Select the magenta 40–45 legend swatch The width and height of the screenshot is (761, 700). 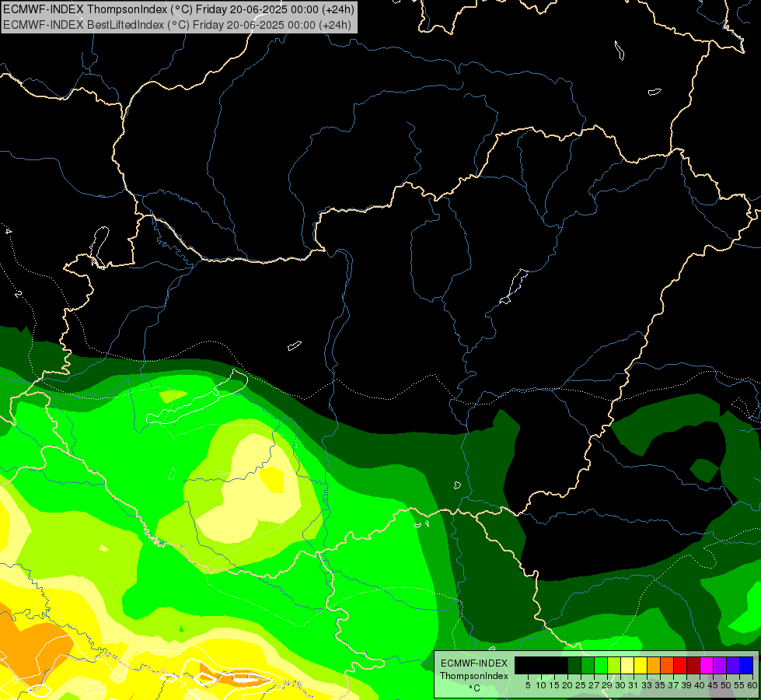pyautogui.click(x=707, y=665)
